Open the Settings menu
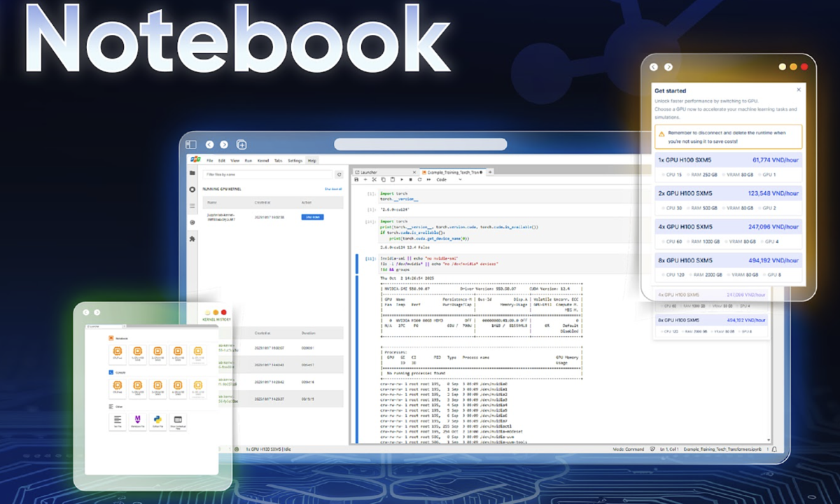This screenshot has width=840, height=504. pyautogui.click(x=295, y=160)
